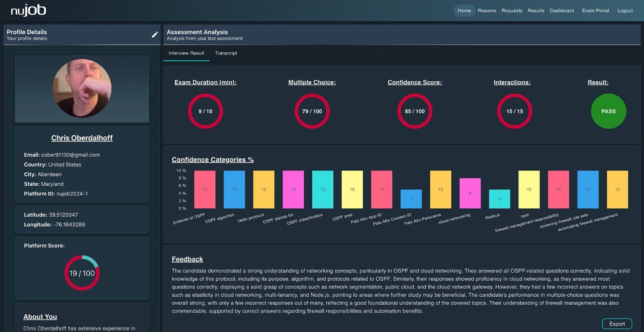The image size is (644, 332).
Task: Open the Exam Portal link
Action: [595, 10]
